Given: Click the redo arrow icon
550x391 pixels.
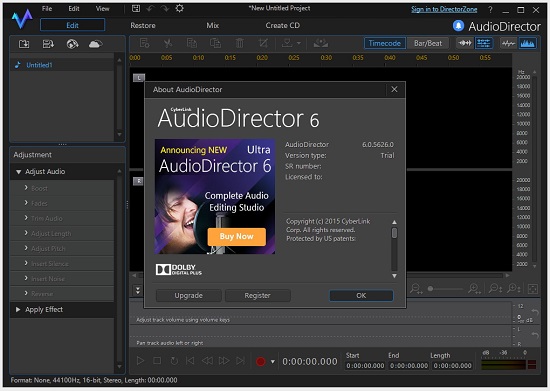Looking at the screenshot, I should point(165,8).
